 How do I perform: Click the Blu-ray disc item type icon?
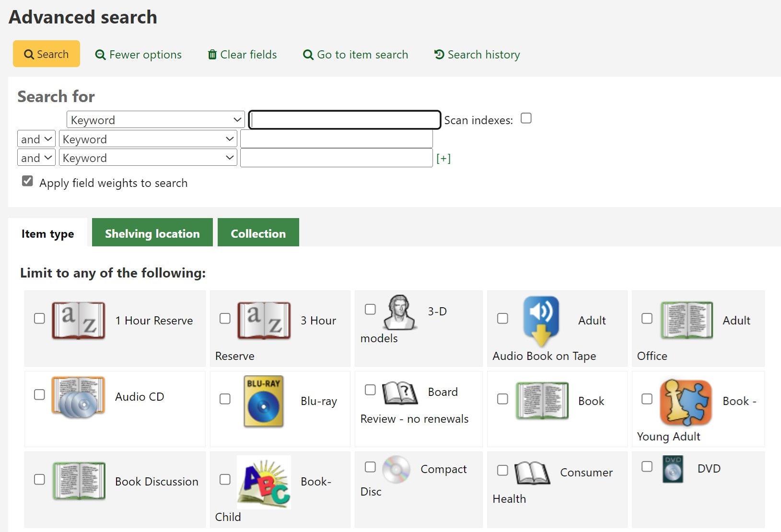click(x=263, y=401)
